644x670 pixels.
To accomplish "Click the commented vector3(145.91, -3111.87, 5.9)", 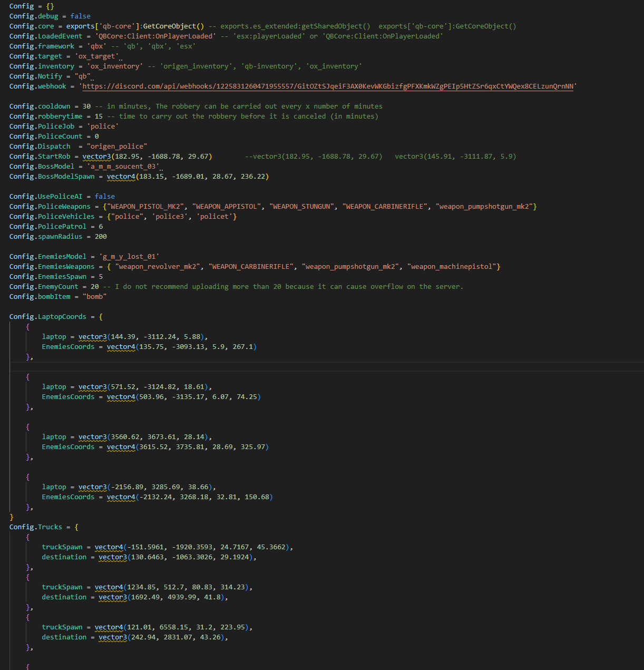I will pyautogui.click(x=455, y=157).
